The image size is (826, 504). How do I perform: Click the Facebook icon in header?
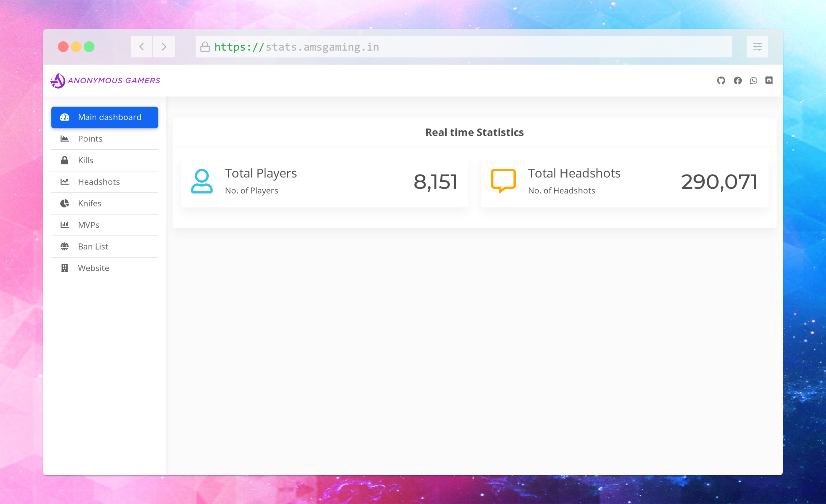click(x=737, y=80)
